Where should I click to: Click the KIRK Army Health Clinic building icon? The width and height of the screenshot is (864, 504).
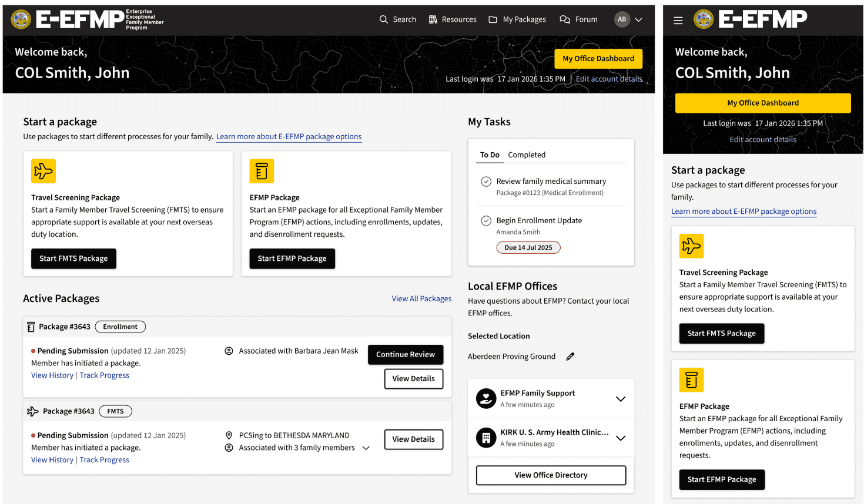(486, 438)
